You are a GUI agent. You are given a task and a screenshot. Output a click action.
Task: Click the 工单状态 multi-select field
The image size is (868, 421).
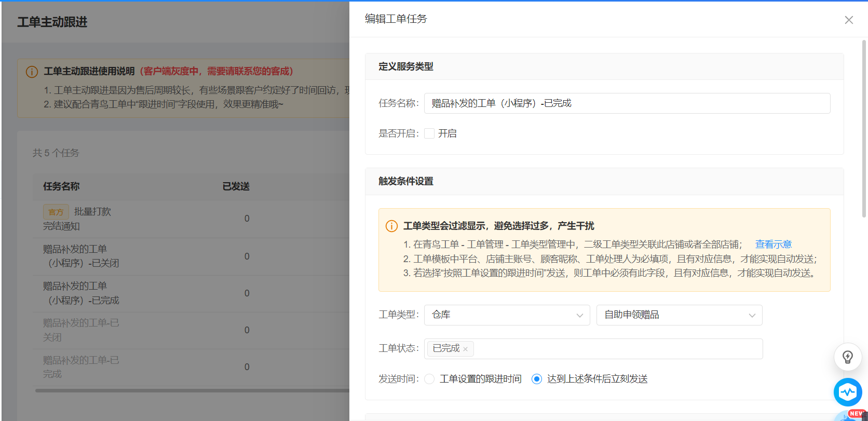pyautogui.click(x=593, y=349)
